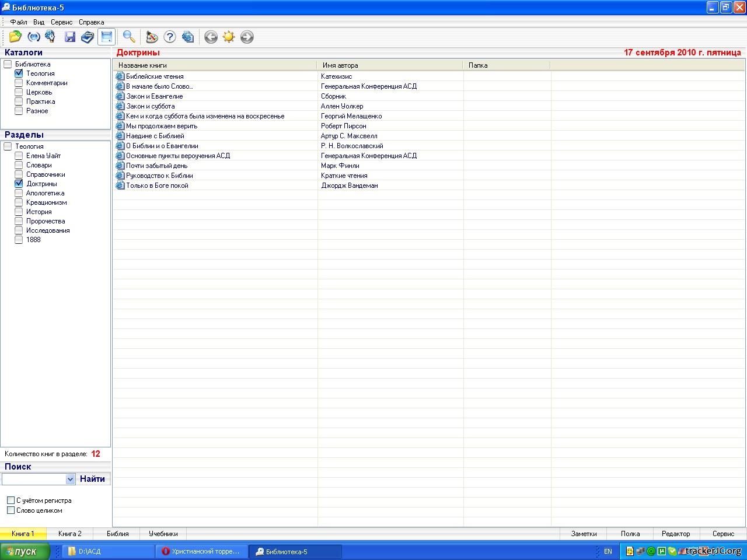Expand the search field dropdown arrow
This screenshot has height=560, width=747.
[x=70, y=479]
